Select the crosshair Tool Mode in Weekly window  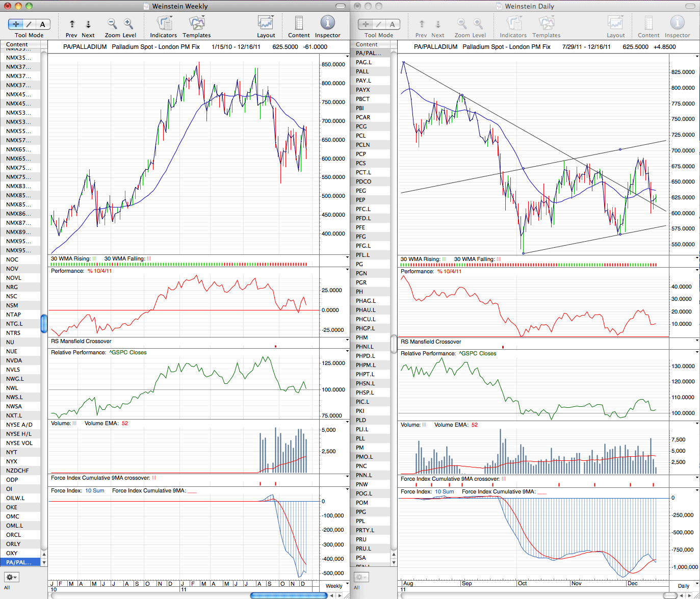pyautogui.click(x=16, y=24)
